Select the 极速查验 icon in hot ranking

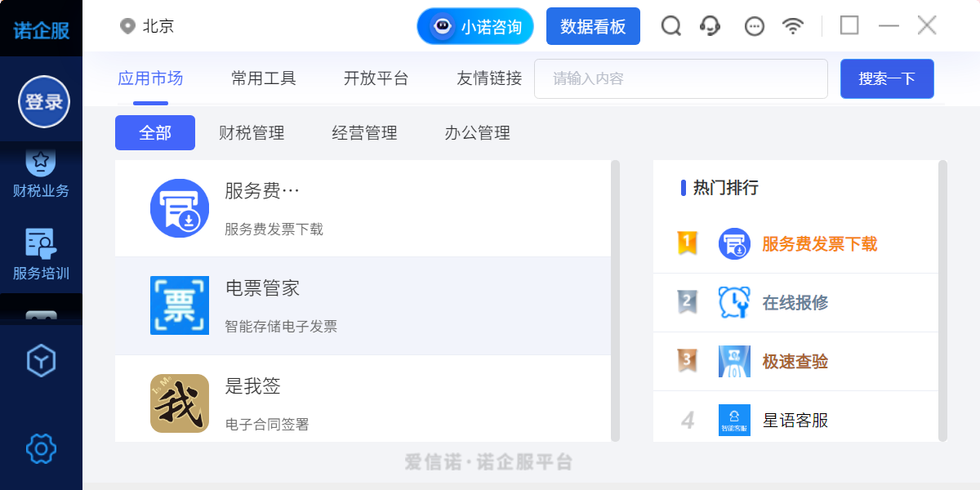[733, 360]
